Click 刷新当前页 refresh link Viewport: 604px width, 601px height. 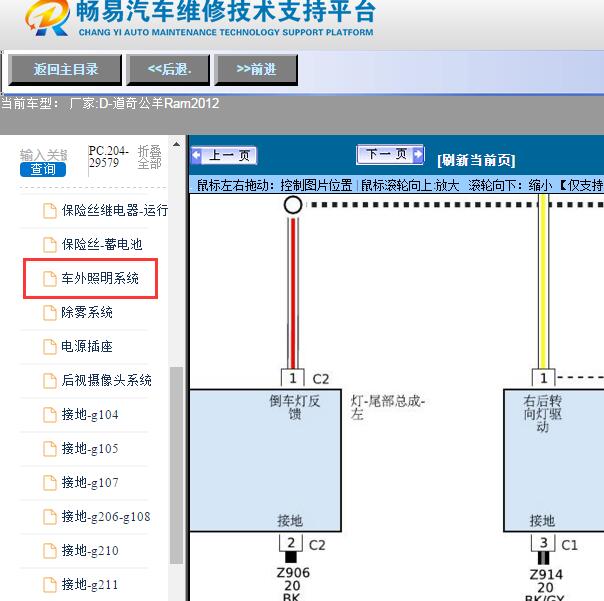(476, 160)
